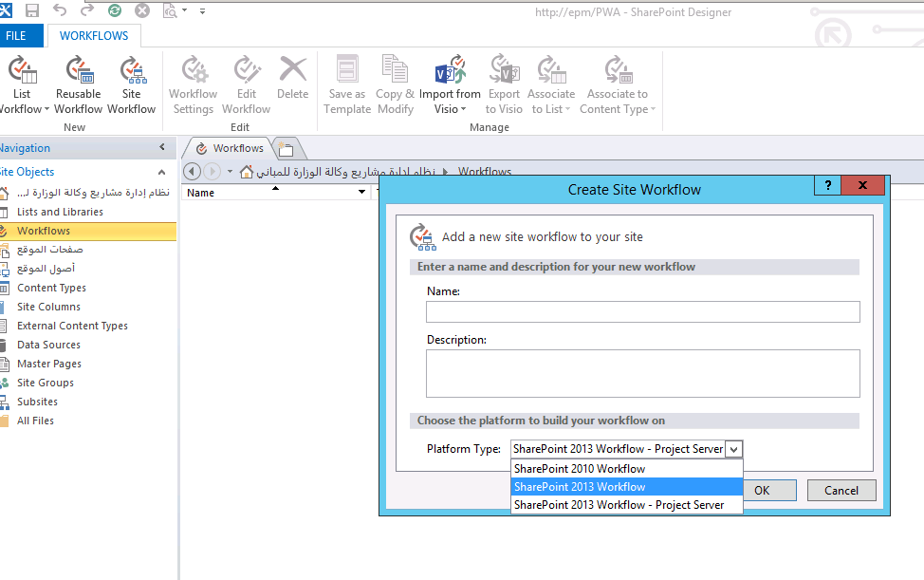The image size is (924, 580).
Task: Open Workflow Settings from the ribbon
Action: [x=193, y=81]
